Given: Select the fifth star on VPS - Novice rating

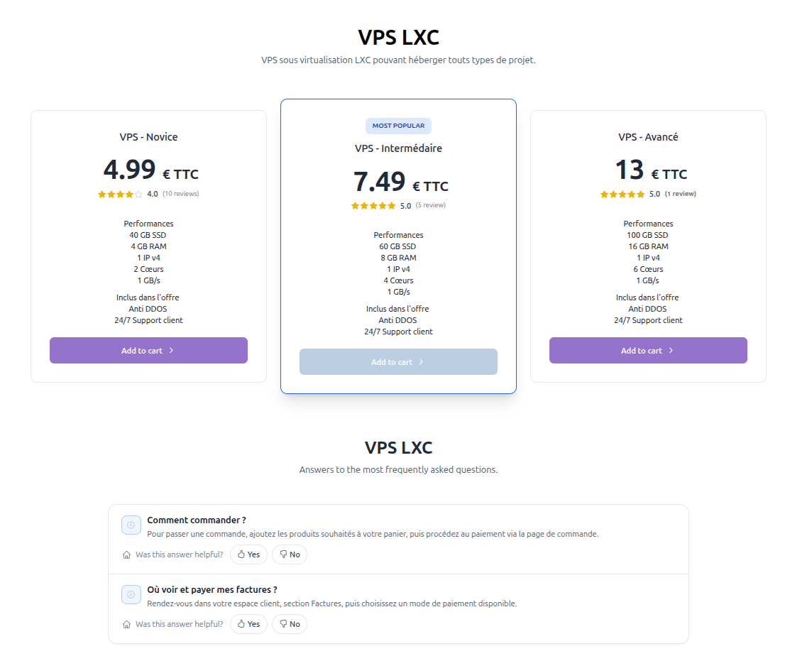Looking at the screenshot, I should click(138, 193).
